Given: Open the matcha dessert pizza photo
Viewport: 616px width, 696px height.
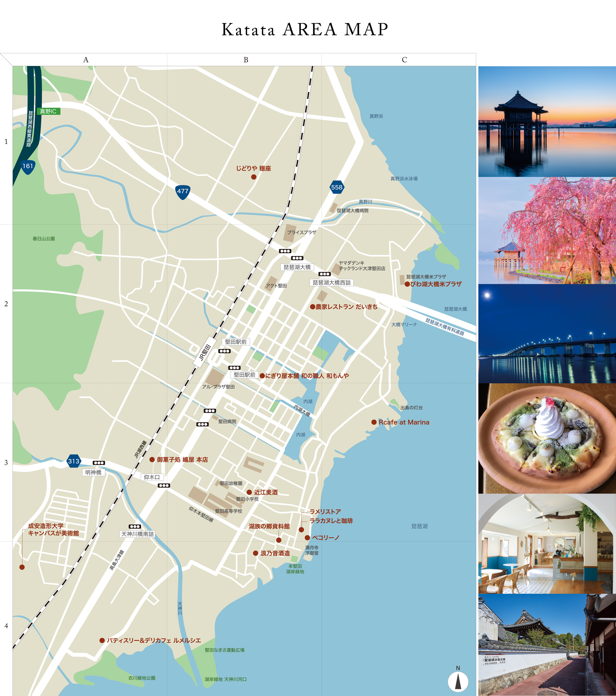Looking at the screenshot, I should pyautogui.click(x=547, y=438).
